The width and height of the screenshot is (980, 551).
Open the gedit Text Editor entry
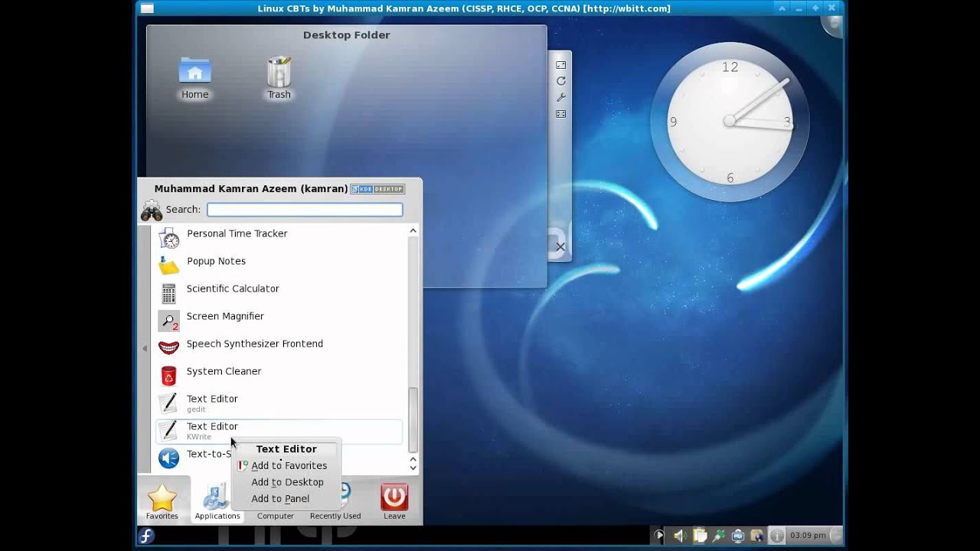(x=279, y=403)
